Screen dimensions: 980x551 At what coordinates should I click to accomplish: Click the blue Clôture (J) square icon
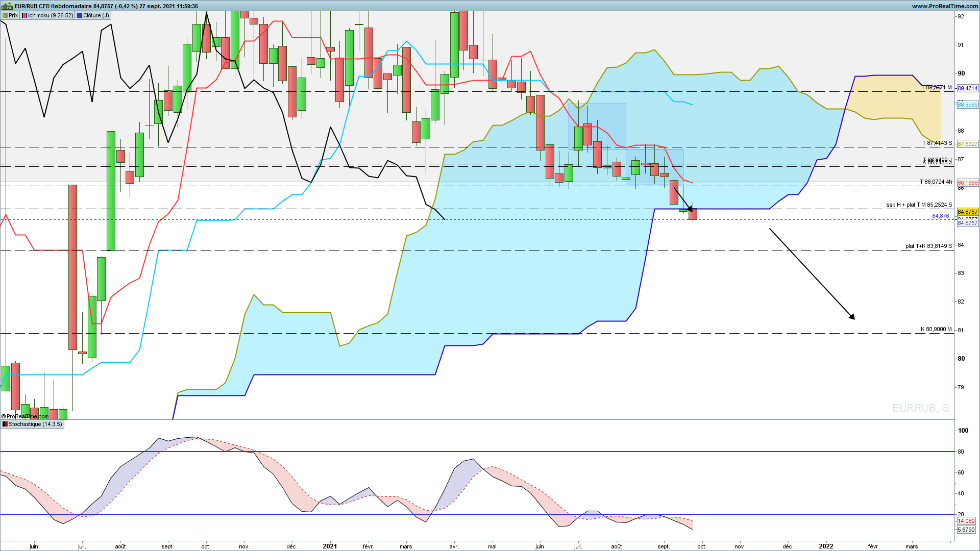click(x=80, y=16)
